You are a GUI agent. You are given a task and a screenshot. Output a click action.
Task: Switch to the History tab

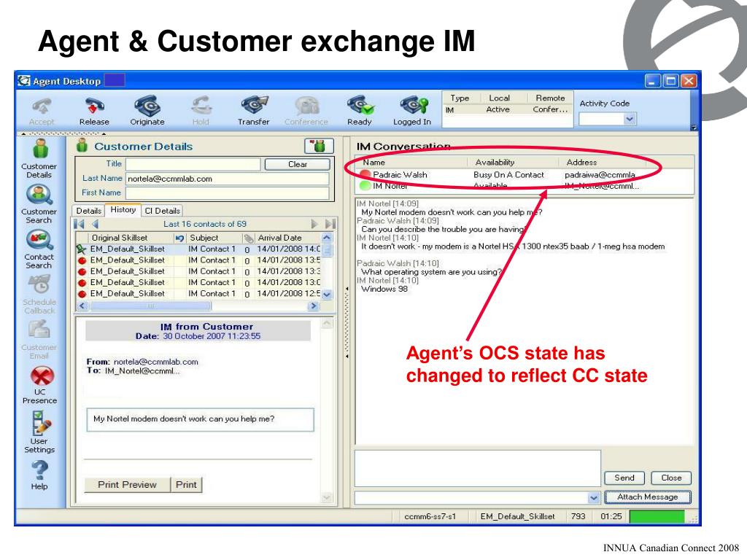(123, 209)
